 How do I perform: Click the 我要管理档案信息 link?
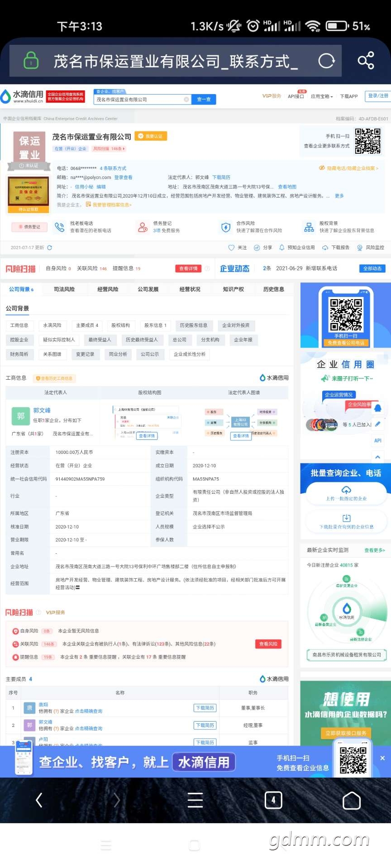109,205
